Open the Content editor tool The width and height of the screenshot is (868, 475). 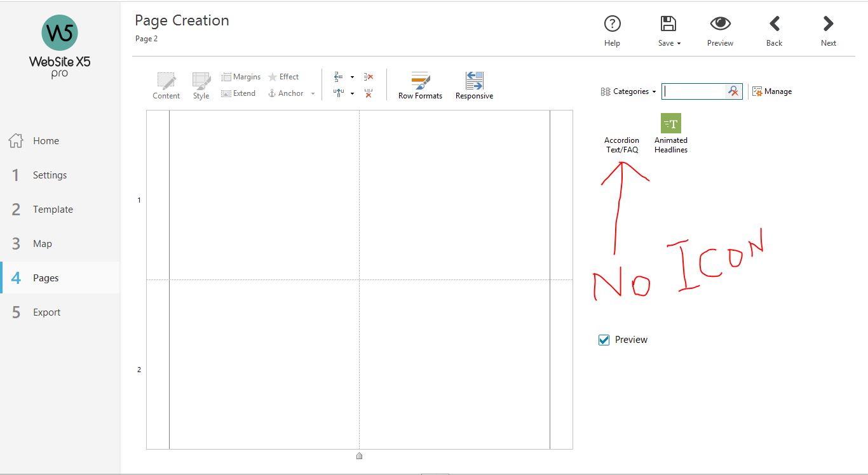(x=166, y=86)
